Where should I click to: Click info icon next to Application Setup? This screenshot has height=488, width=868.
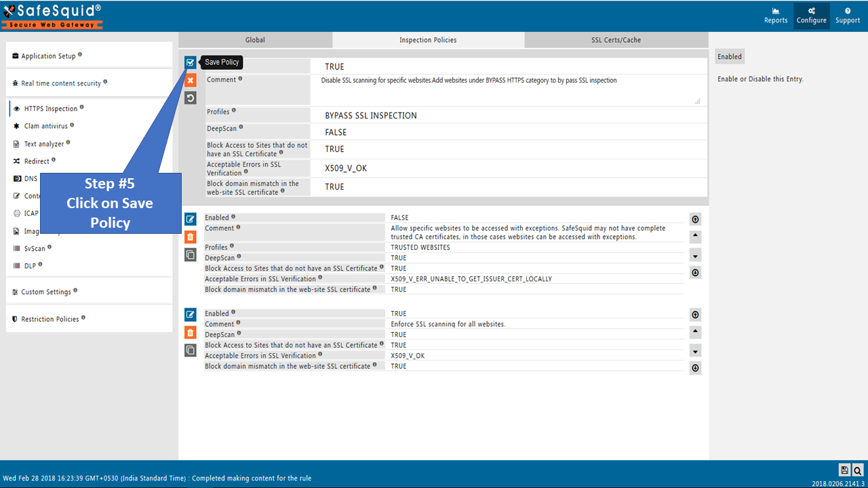coord(80,54)
